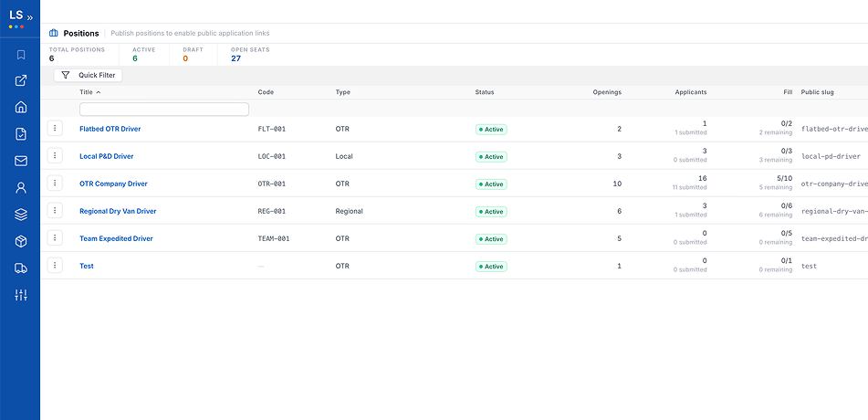Sort by the Public slug column header

pyautogui.click(x=817, y=92)
